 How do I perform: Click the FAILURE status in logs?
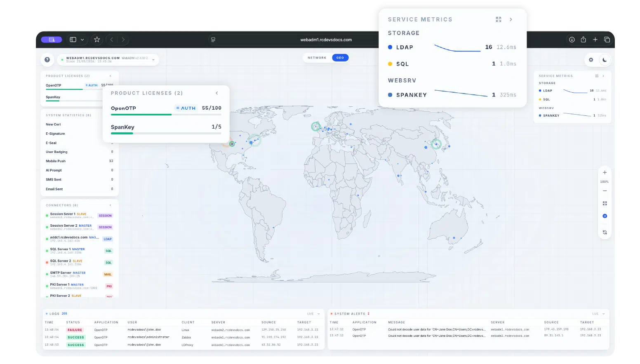click(x=75, y=330)
